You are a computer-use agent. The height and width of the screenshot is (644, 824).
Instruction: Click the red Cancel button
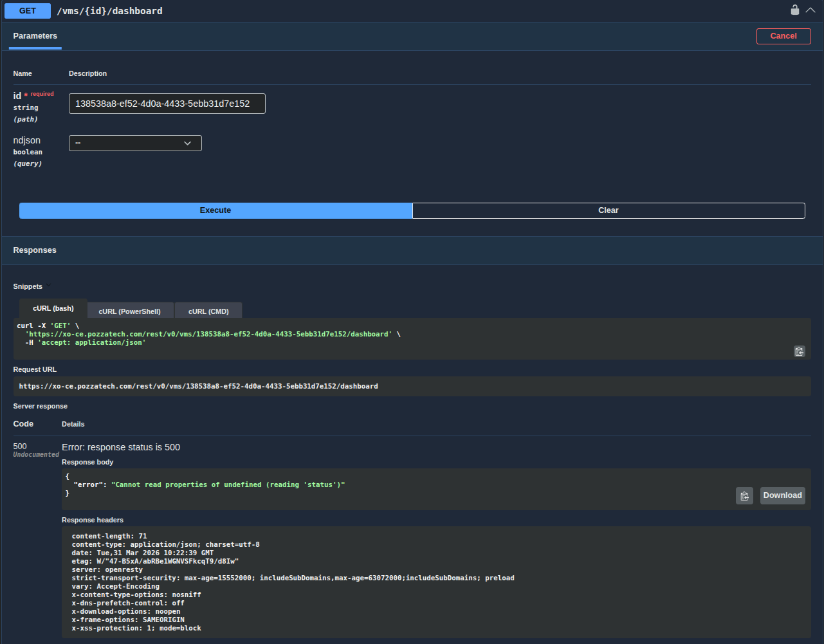(783, 36)
